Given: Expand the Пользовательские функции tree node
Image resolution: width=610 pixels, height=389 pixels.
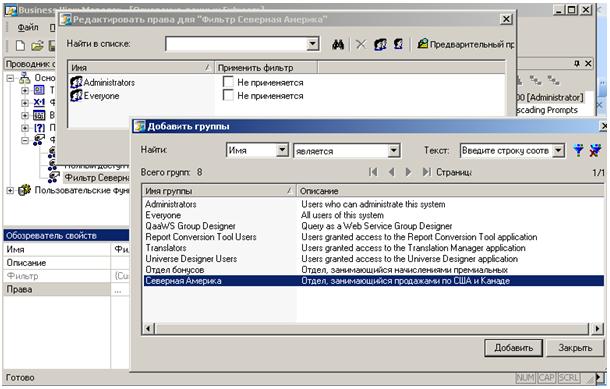Looking at the screenshot, I should coord(11,190).
